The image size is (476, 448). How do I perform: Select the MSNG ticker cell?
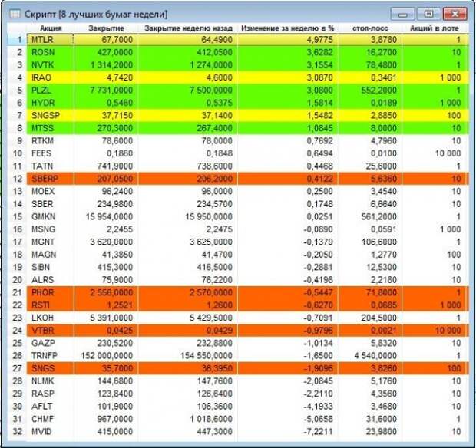click(51, 229)
